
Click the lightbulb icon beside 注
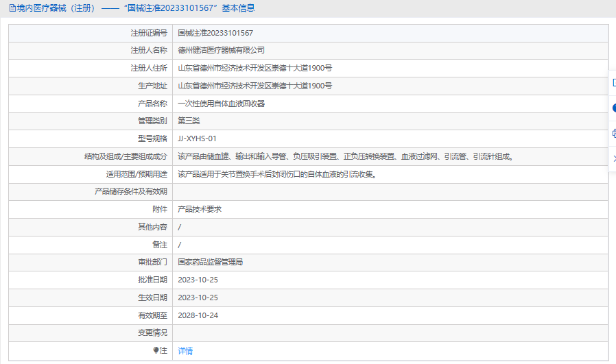click(156, 350)
